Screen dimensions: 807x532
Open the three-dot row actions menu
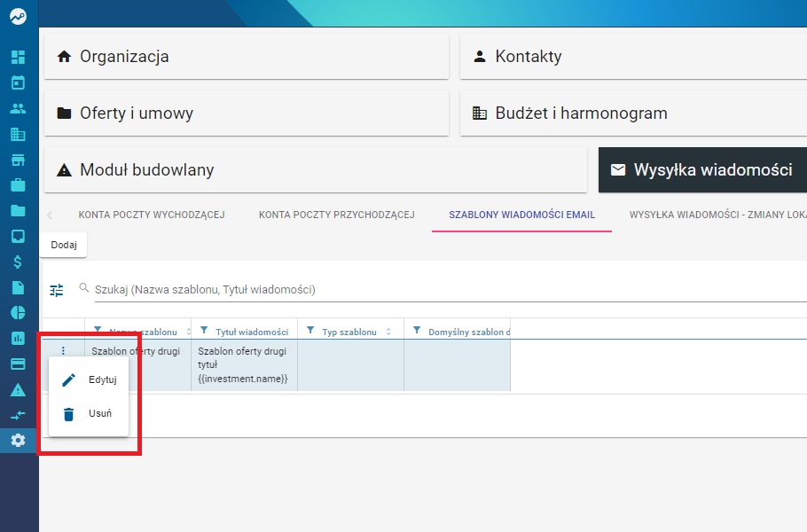[63, 351]
